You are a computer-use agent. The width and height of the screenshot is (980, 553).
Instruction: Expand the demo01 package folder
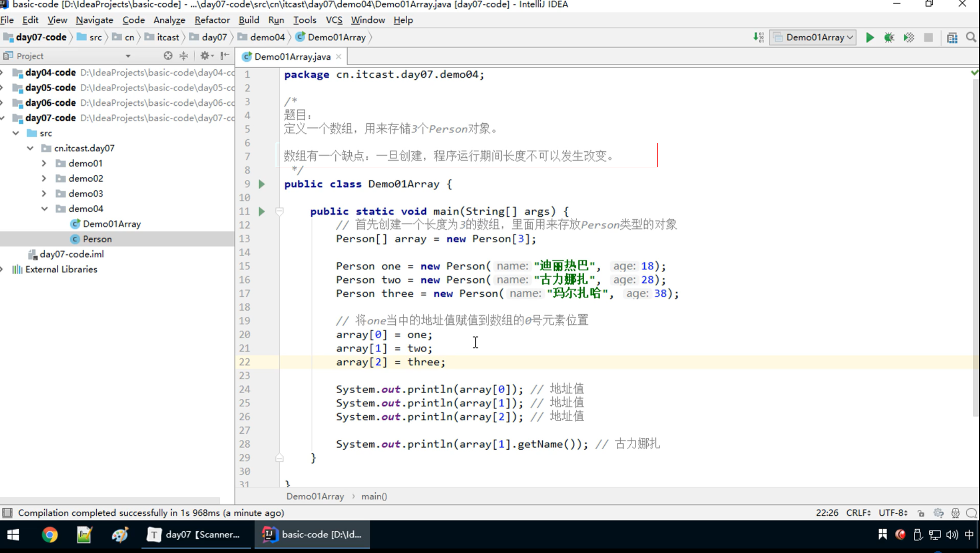44,163
